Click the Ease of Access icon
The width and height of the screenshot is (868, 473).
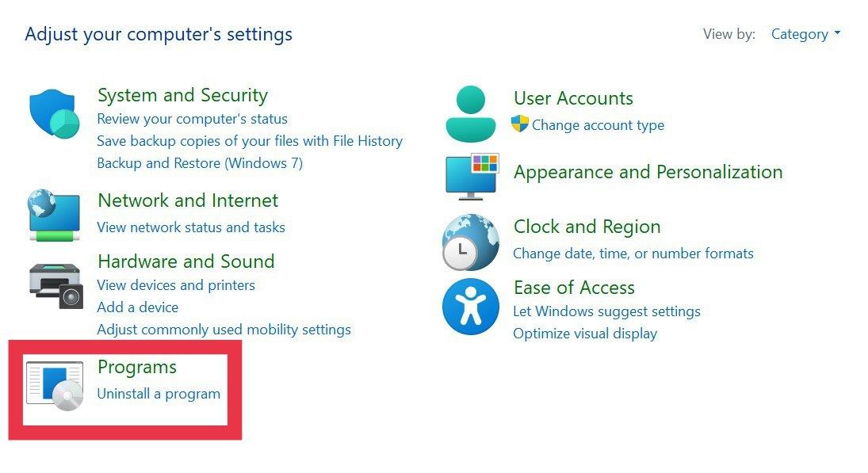coord(471,306)
